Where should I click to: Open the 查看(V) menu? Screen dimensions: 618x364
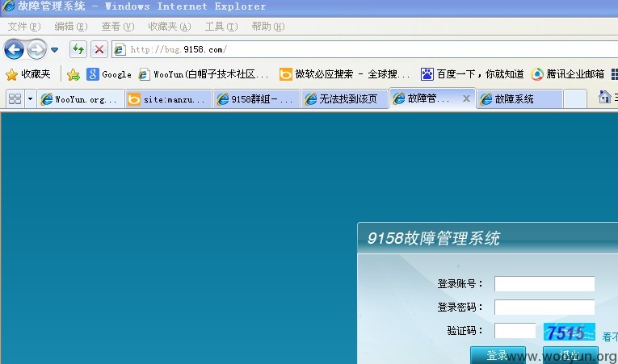tap(117, 27)
